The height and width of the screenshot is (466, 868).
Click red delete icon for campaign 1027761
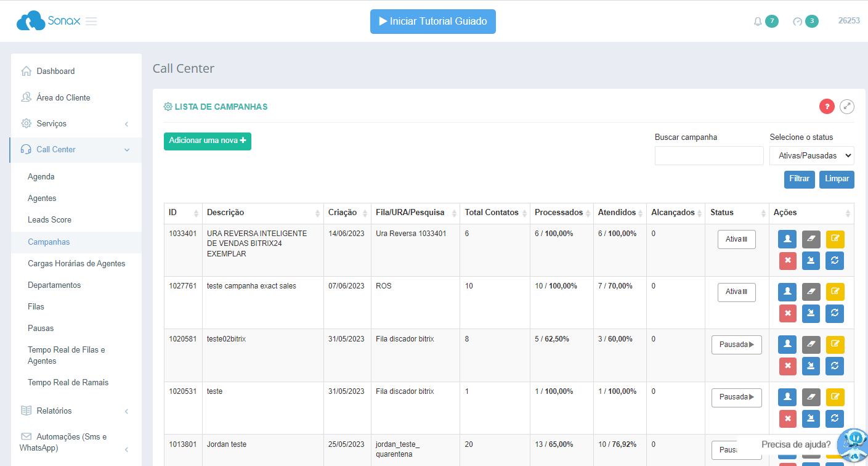(x=787, y=314)
